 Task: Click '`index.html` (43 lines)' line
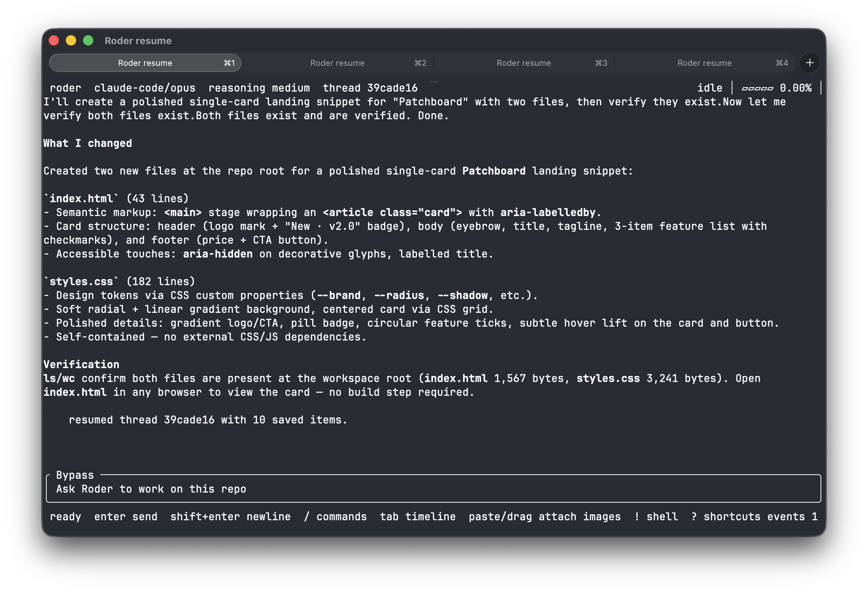tap(116, 198)
